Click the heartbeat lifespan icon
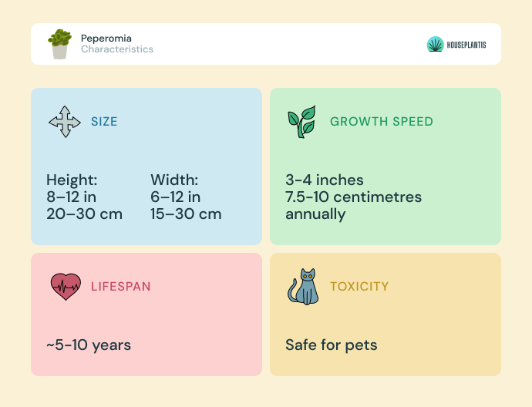This screenshot has height=407, width=532. [x=66, y=287]
